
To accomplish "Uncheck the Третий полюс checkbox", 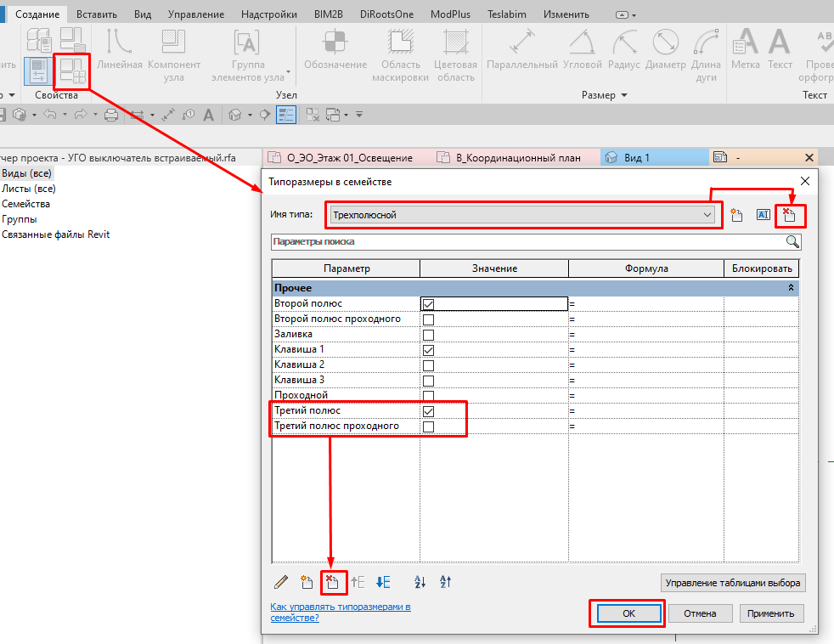I will pyautogui.click(x=428, y=411).
